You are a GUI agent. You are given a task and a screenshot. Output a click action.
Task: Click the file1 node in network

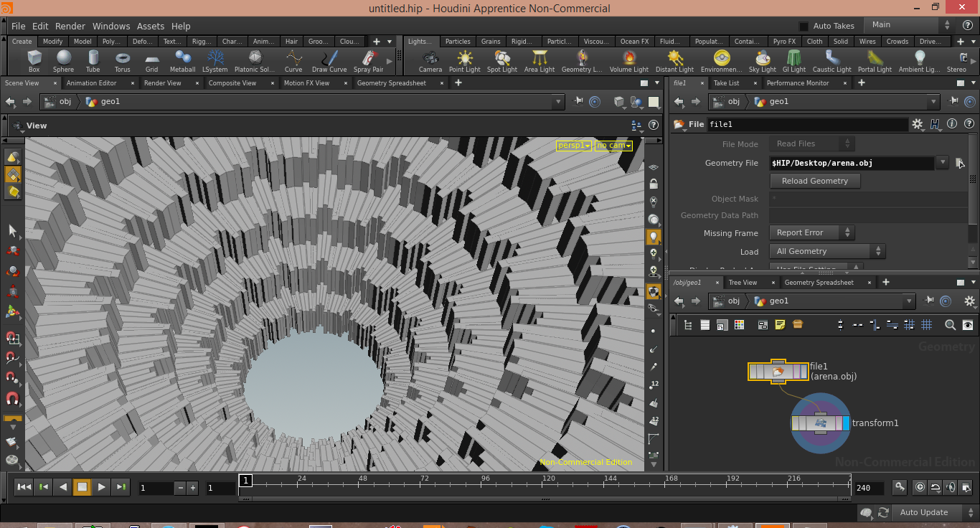tap(778, 371)
